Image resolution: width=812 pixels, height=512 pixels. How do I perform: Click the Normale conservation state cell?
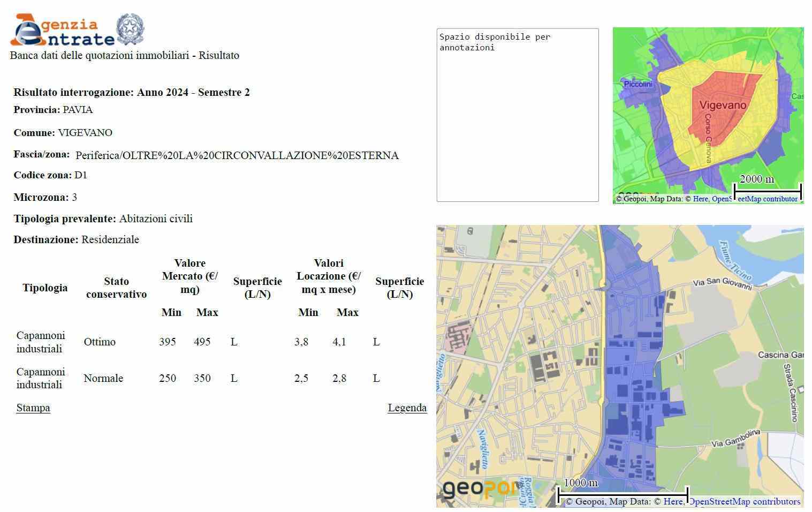103,378
